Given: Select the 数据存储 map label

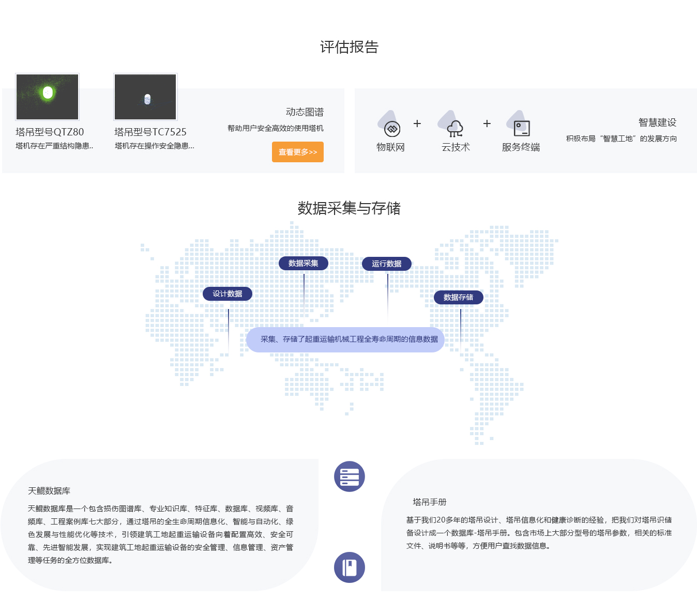Looking at the screenshot, I should (x=459, y=297).
